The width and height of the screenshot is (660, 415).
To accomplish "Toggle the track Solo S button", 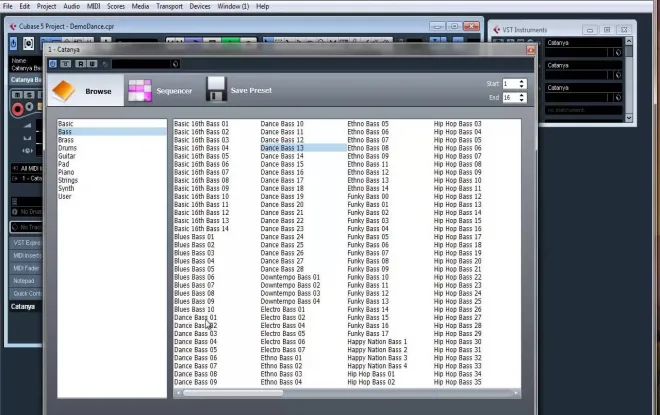I will point(29,95).
